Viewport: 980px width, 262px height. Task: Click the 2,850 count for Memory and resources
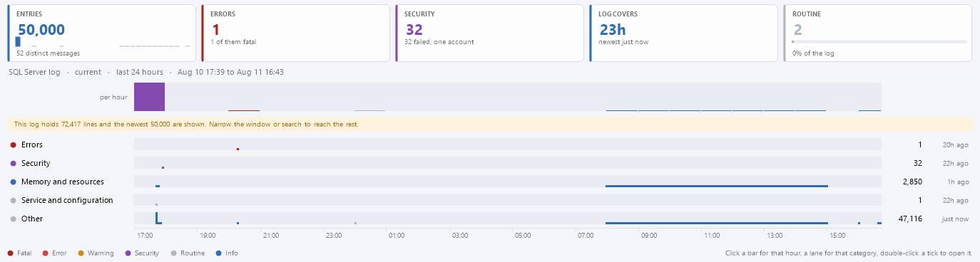912,182
